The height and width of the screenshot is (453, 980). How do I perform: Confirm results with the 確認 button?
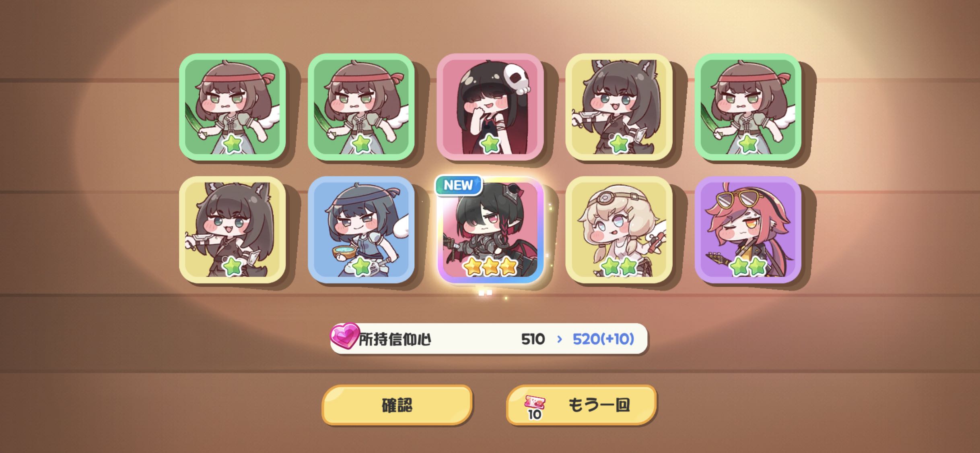click(x=397, y=405)
